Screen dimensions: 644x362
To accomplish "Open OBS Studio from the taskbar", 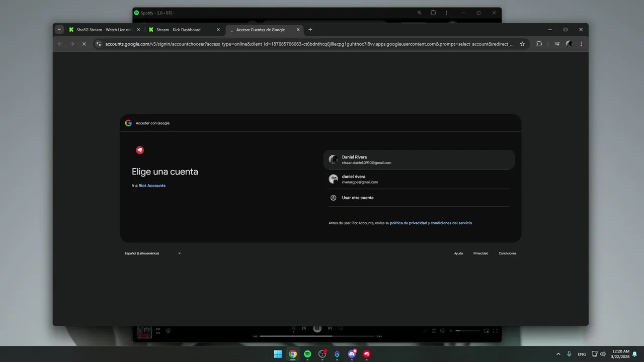I will (x=323, y=354).
